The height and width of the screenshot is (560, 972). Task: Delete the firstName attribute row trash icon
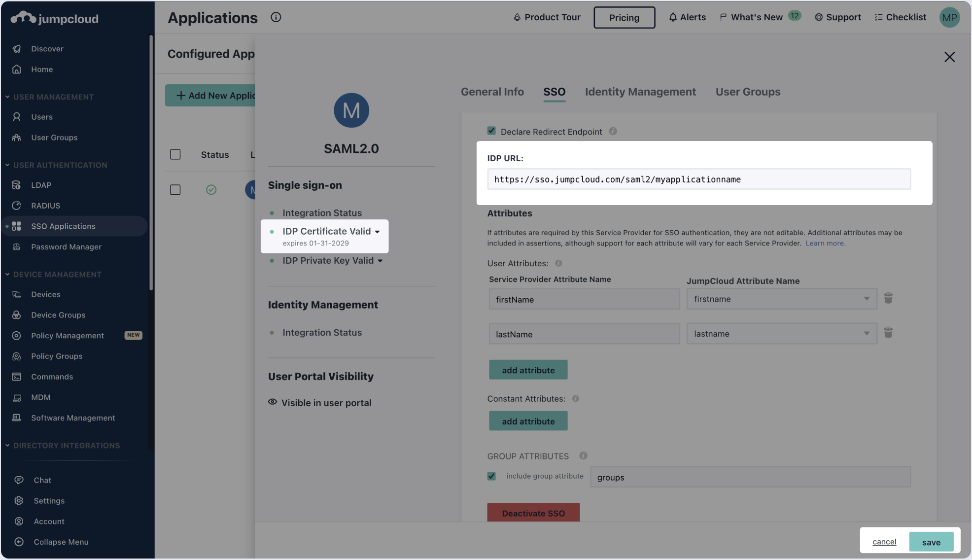888,298
